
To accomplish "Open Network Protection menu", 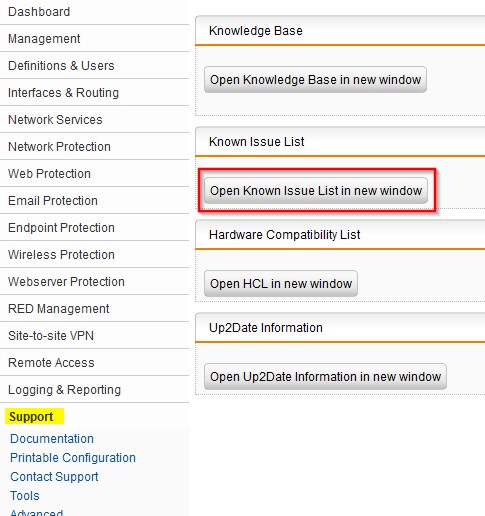I will 94,147.
